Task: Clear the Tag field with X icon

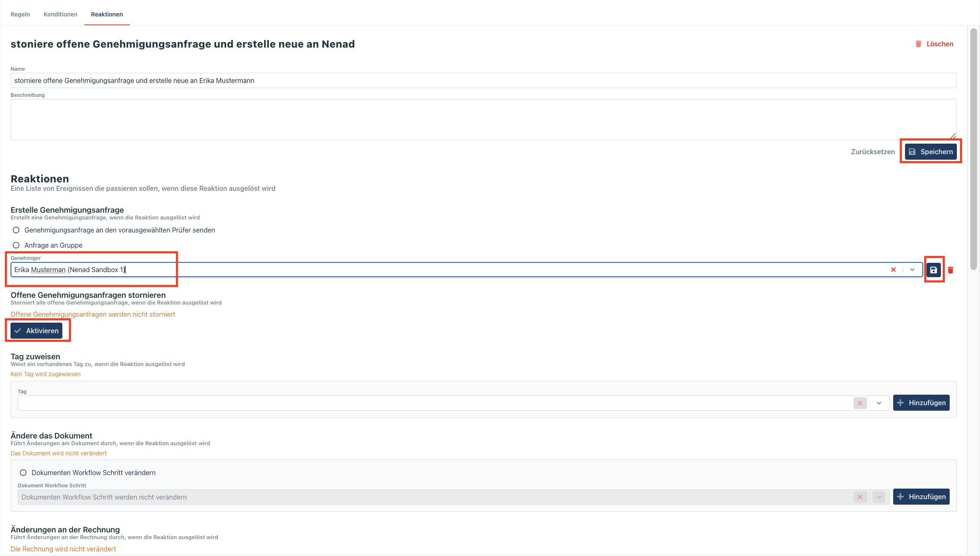Action: pos(860,403)
